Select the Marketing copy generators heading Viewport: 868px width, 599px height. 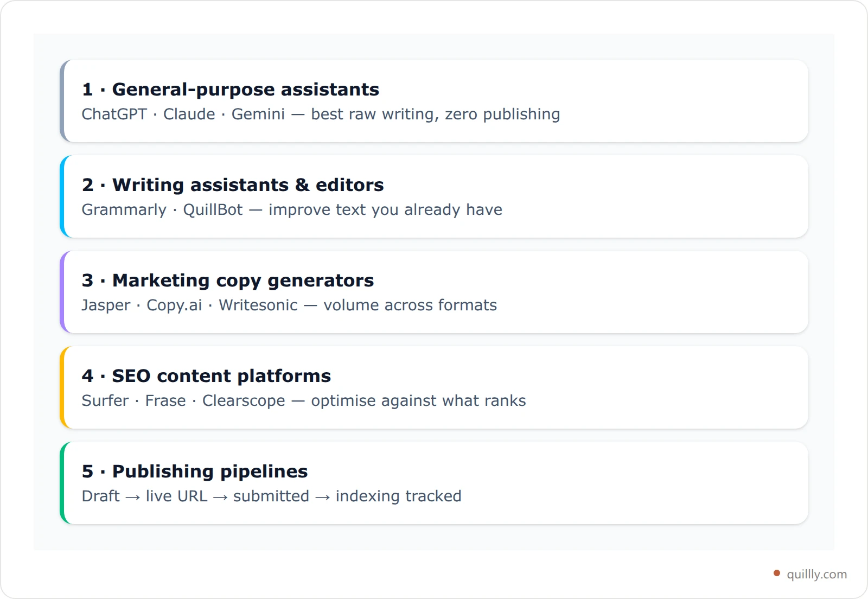(228, 281)
